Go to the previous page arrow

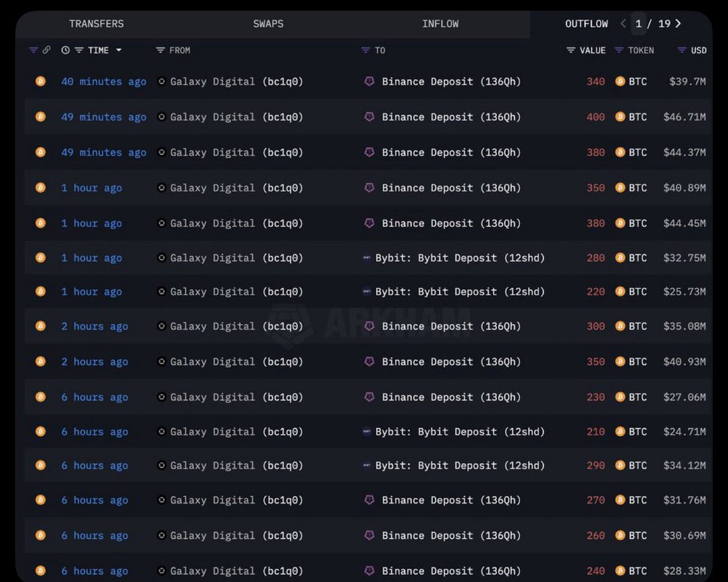(623, 24)
